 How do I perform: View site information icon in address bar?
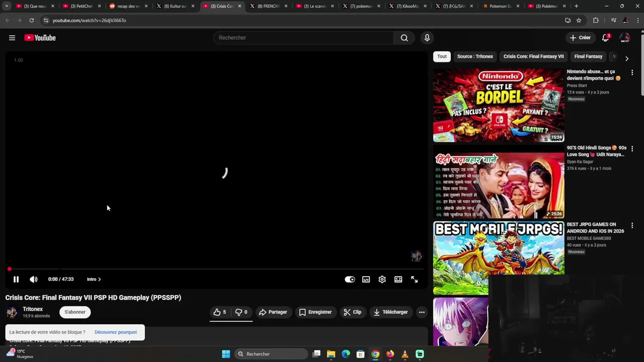(46, 21)
